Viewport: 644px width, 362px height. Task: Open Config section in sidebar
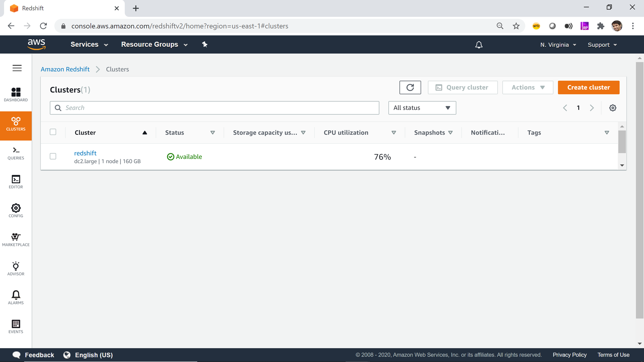16,211
